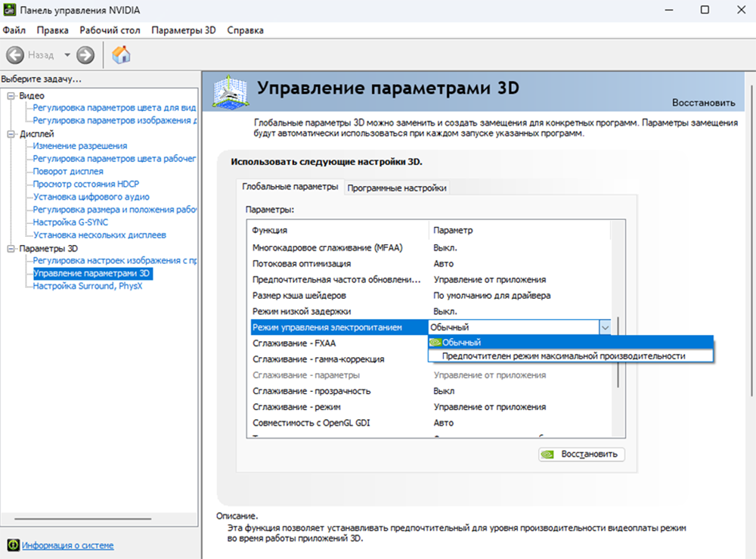The height and width of the screenshot is (559, 756).
Task: Click the Back navigation arrow icon
Action: 16,54
